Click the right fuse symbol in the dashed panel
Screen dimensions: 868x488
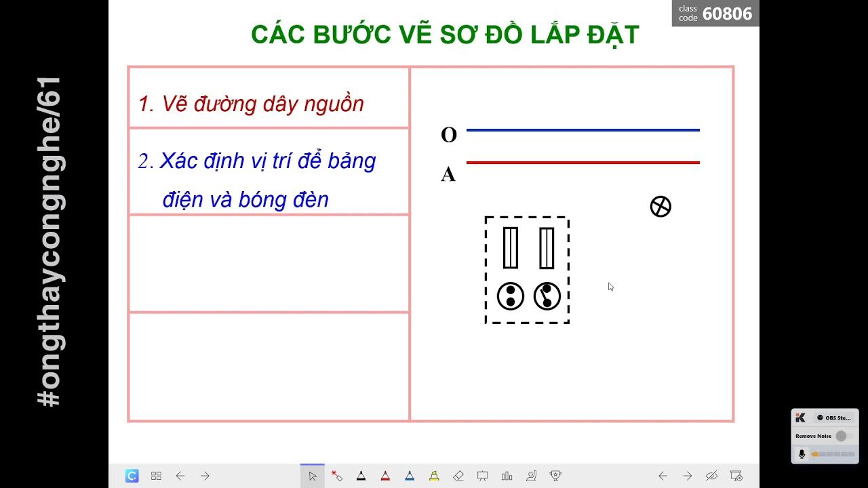click(547, 248)
